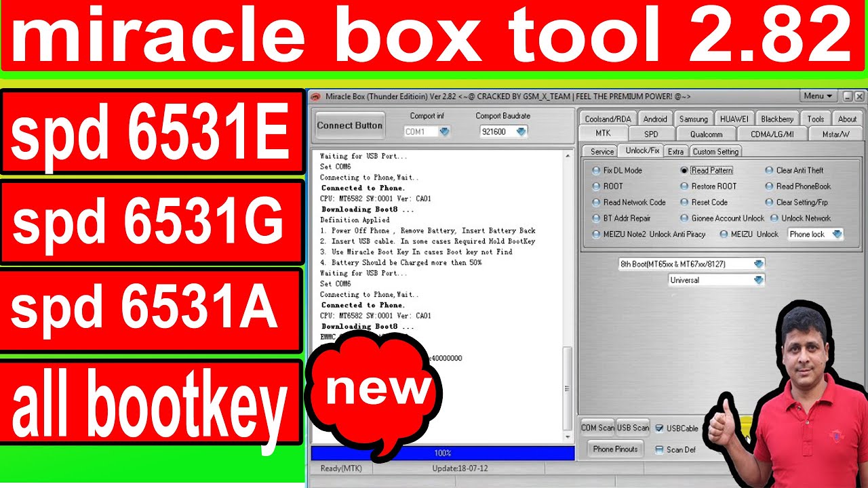The height and width of the screenshot is (488, 868).
Task: Choose the MEIZU Unlock option
Action: pyautogui.click(x=749, y=234)
